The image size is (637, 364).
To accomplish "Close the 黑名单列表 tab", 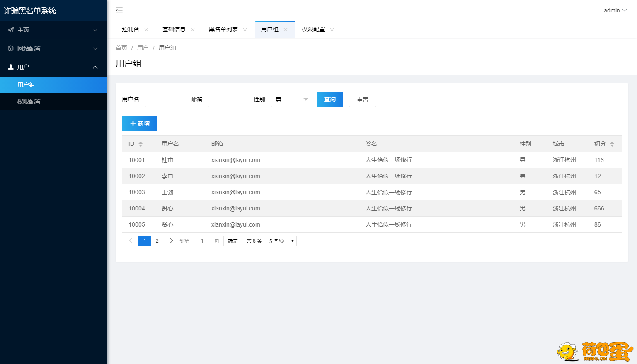I will click(245, 29).
